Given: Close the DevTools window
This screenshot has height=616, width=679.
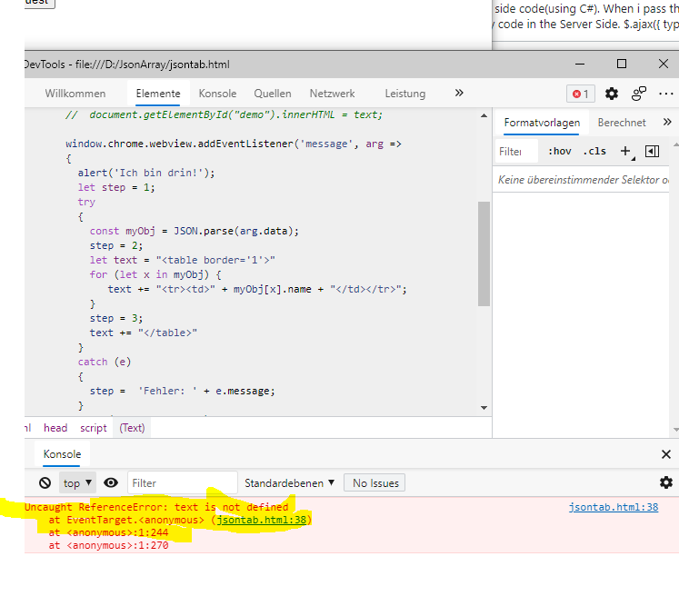Looking at the screenshot, I should 663,65.
